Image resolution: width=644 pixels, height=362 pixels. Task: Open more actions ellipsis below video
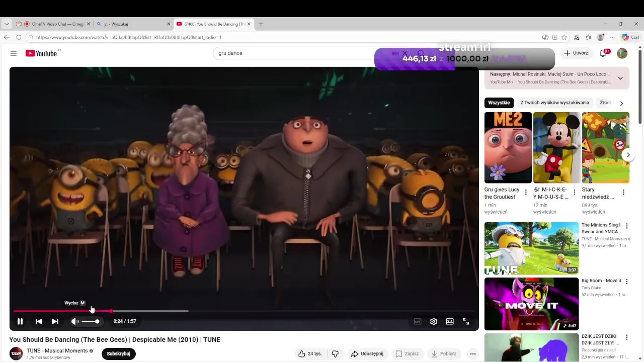pyautogui.click(x=472, y=353)
